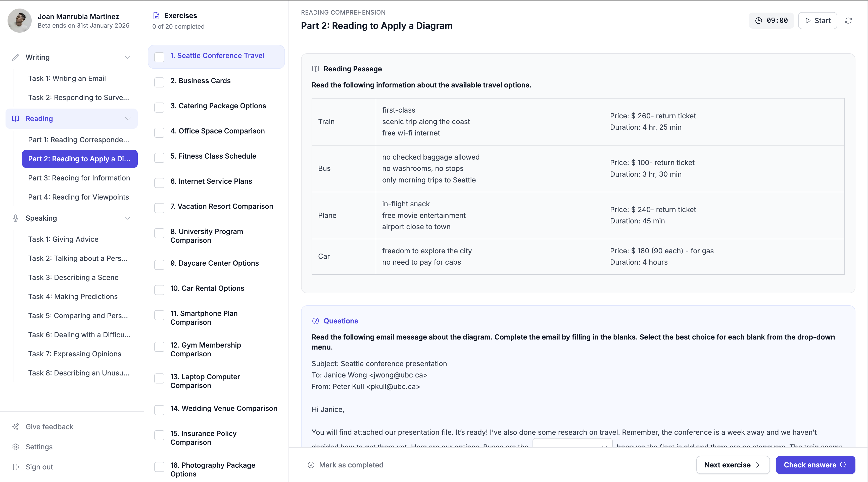Mark Fitness Class Schedule checkbox as done
The height and width of the screenshot is (482, 868).
coord(159,157)
